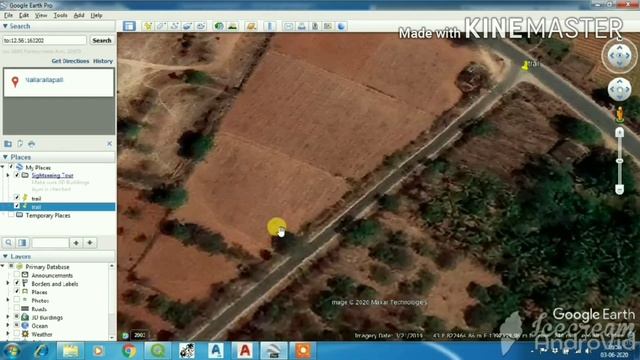Viewport: 640px width, 360px height.
Task: Click the Record a Tour icon
Action: pyautogui.click(x=200, y=26)
